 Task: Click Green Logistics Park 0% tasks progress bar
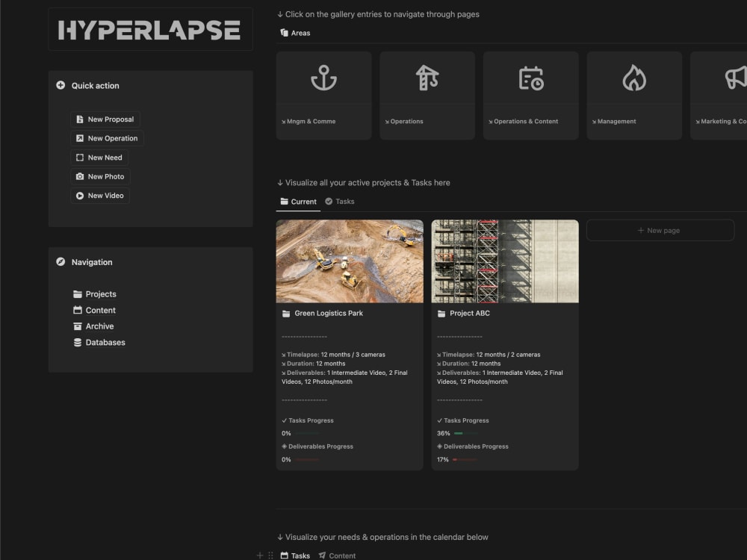307,433
